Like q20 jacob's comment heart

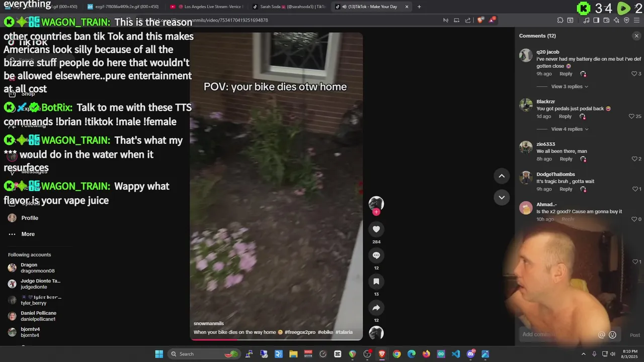tap(634, 74)
